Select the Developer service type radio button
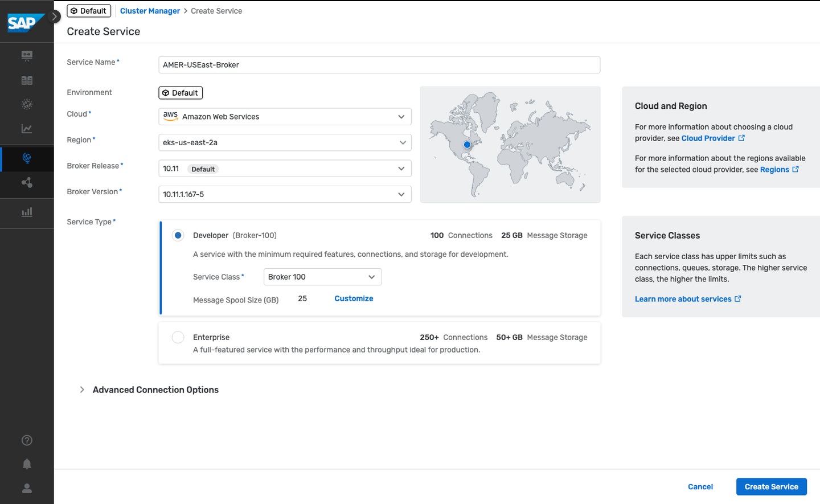The height and width of the screenshot is (504, 820). click(x=178, y=235)
